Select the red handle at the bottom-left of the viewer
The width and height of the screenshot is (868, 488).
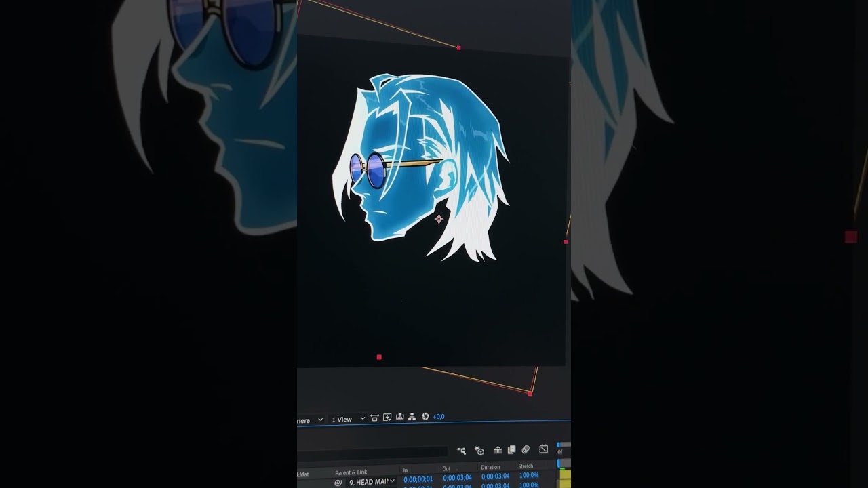pyautogui.click(x=379, y=357)
